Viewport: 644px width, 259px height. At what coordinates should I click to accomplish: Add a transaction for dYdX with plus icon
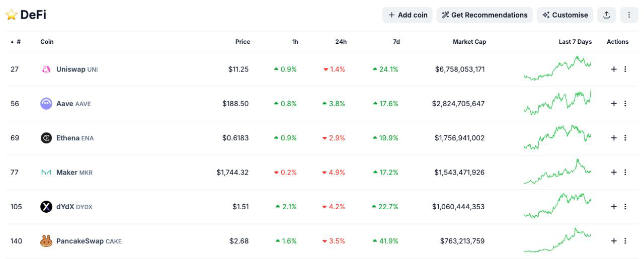click(614, 207)
